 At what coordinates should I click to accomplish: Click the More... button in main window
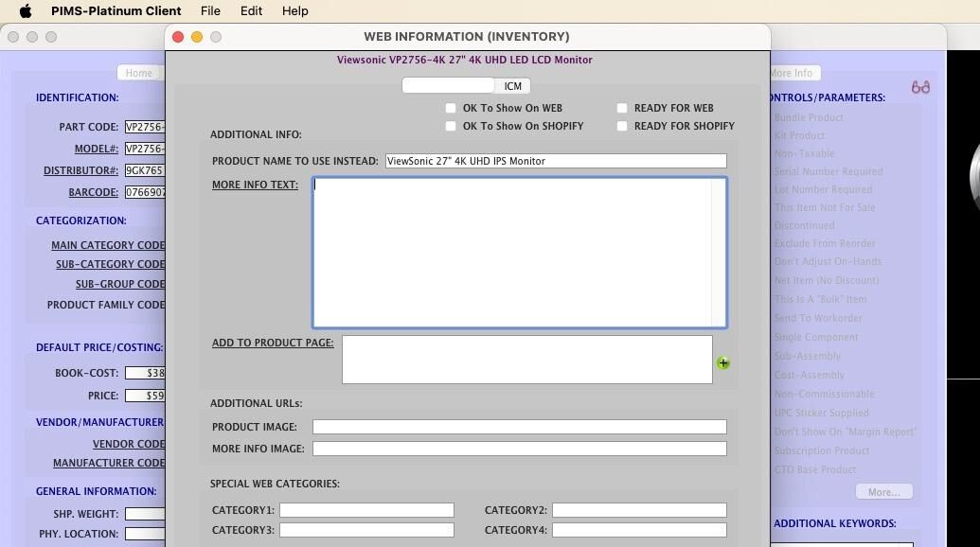[883, 492]
